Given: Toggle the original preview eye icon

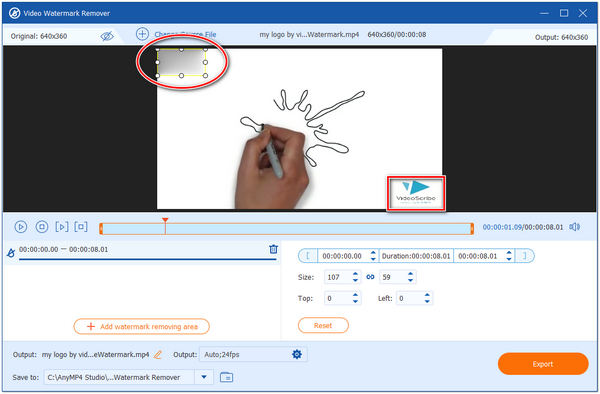Looking at the screenshot, I should pyautogui.click(x=107, y=36).
